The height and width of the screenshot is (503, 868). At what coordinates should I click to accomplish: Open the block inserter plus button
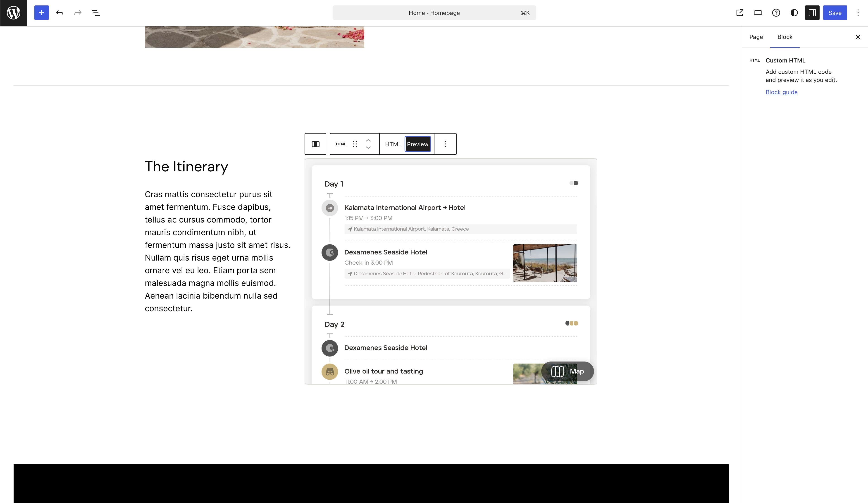coord(41,13)
